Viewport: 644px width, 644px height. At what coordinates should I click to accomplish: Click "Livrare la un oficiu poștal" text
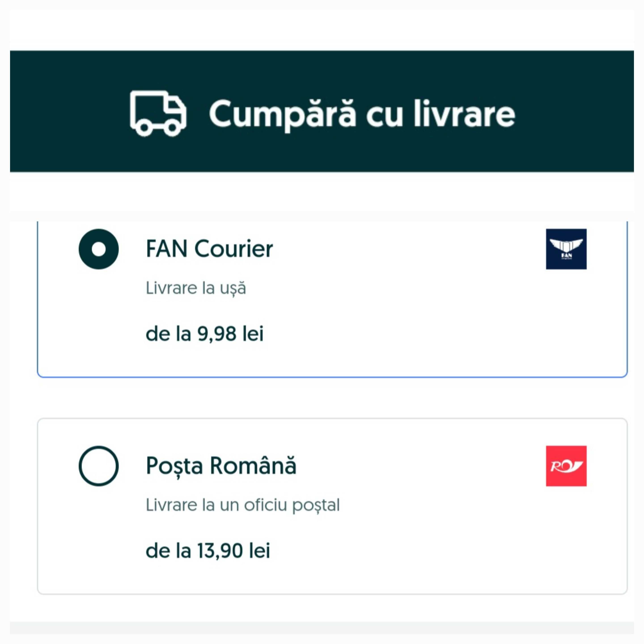(243, 505)
